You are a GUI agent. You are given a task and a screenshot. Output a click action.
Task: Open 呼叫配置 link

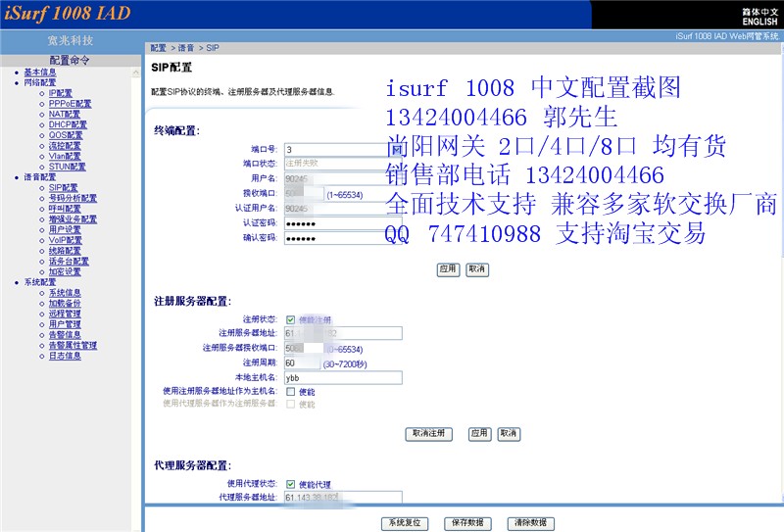click(65, 209)
